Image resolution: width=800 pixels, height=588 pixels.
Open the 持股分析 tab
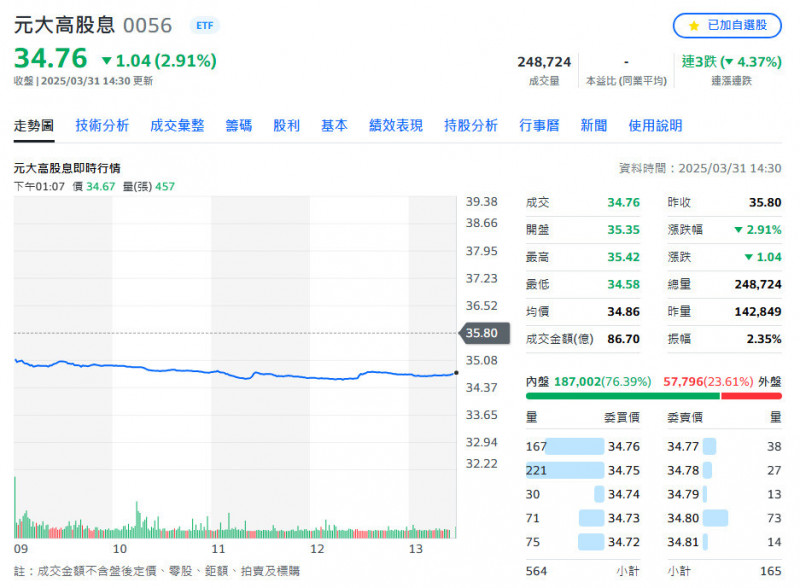[x=471, y=126]
